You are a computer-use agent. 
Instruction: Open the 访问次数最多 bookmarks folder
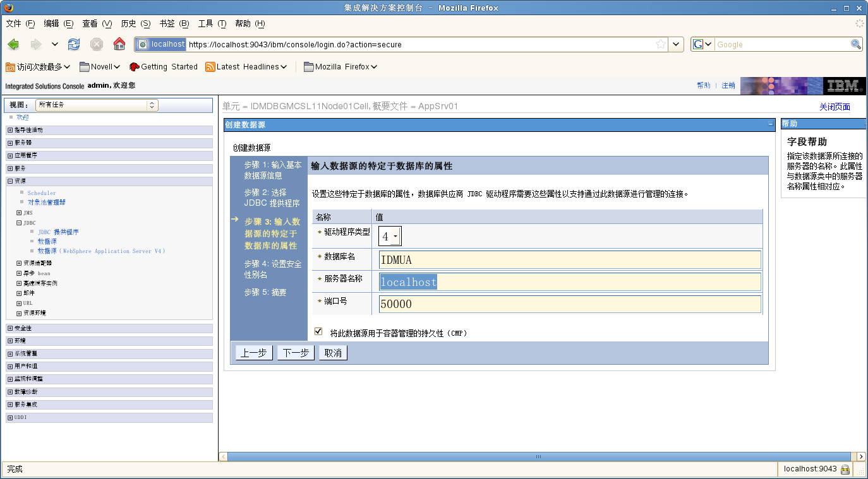pyautogui.click(x=38, y=67)
